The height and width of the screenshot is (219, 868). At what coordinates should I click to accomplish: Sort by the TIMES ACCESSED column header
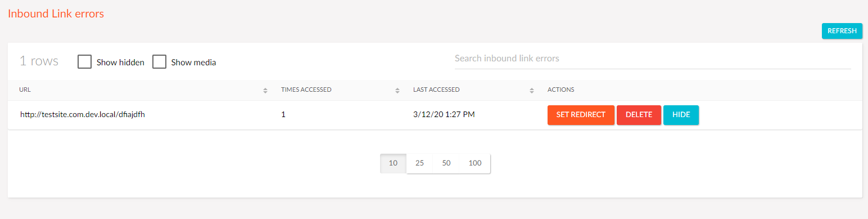pyautogui.click(x=306, y=90)
